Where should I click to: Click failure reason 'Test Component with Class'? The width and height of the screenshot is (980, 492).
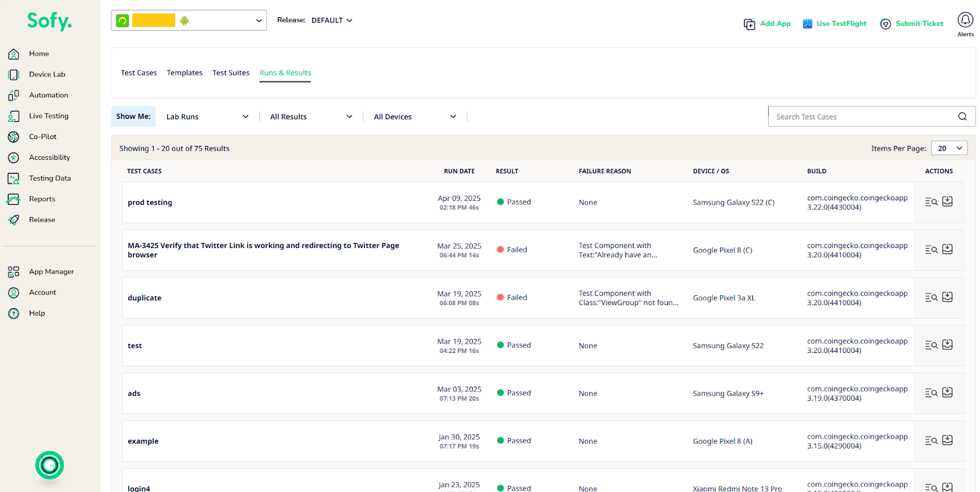click(x=628, y=298)
